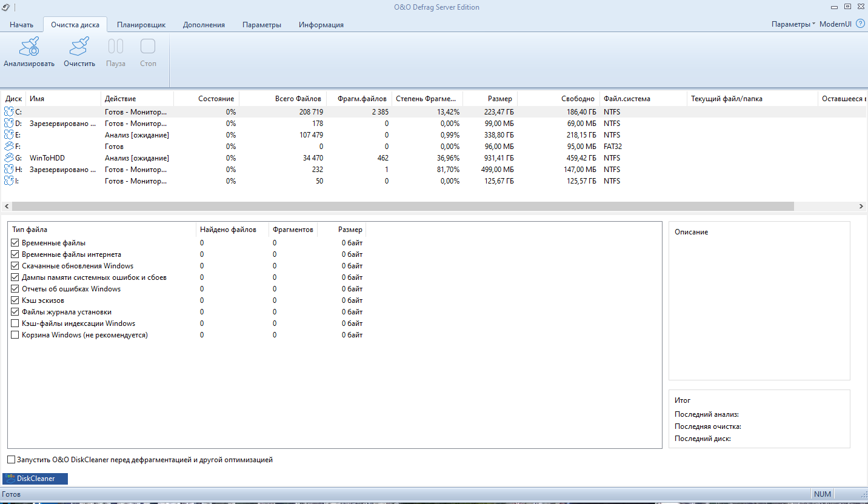Screen dimensions: 868x504
Task: Click the Stop (Стоп) icon
Action: [148, 47]
